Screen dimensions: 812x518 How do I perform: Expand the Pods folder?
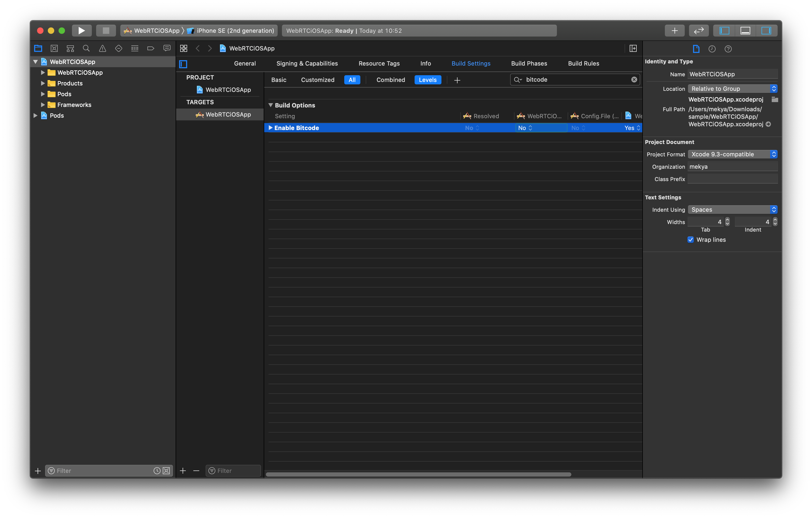coord(43,94)
